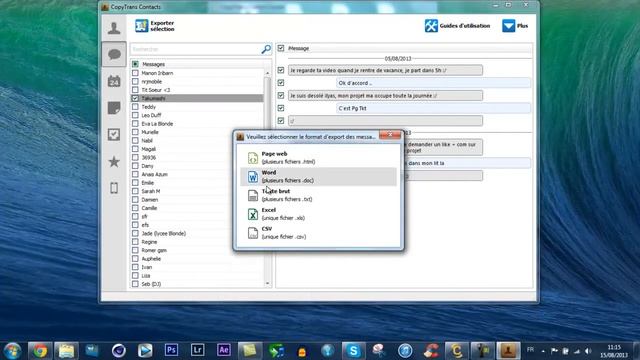The width and height of the screenshot is (640, 360).
Task: Open the Notes sidebar section
Action: point(114,108)
